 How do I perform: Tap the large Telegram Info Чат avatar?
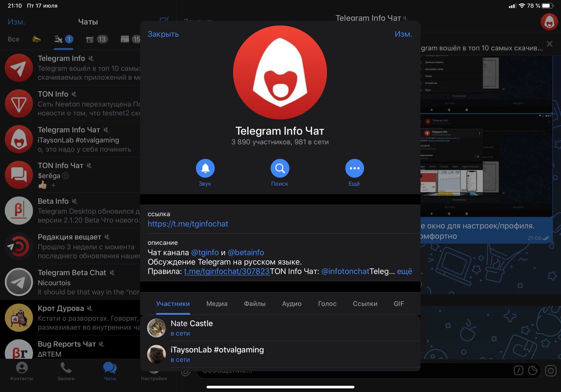[280, 72]
